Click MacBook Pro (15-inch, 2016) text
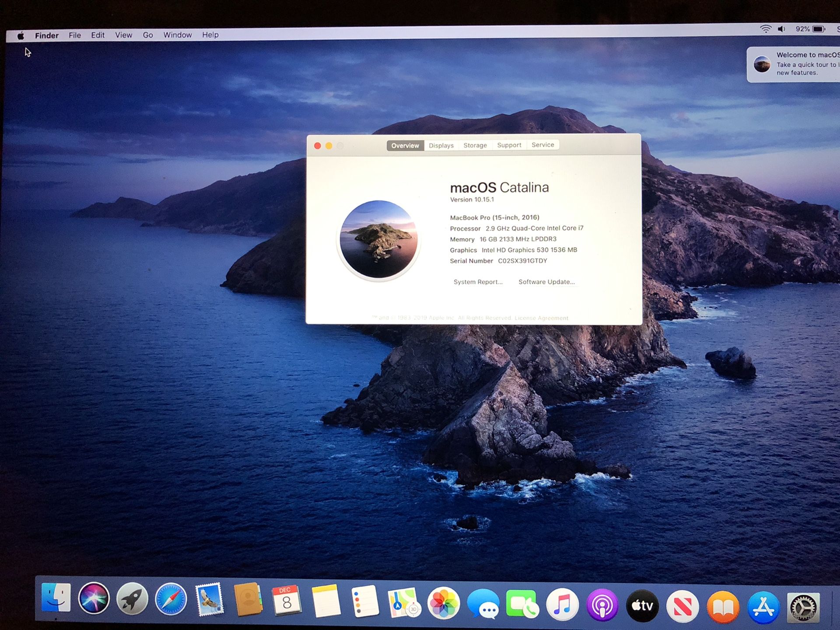This screenshot has height=630, width=840. coord(495,217)
